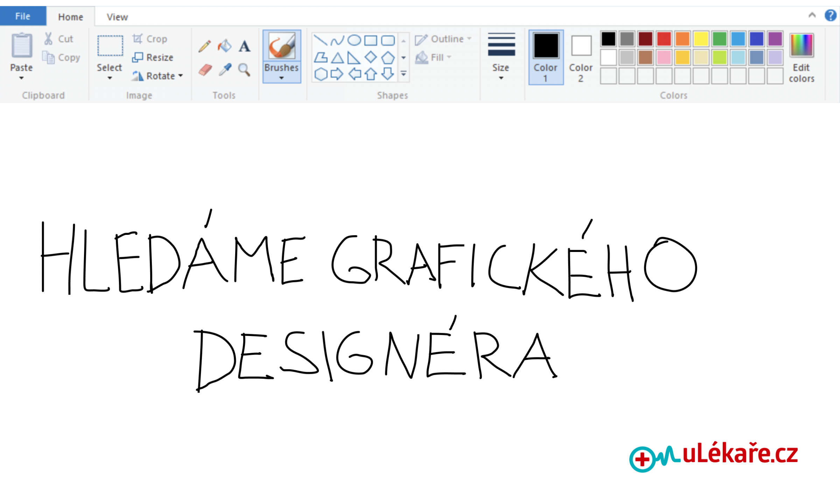The height and width of the screenshot is (504, 840).
Task: Choose the Pentagon shape
Action: 388,57
